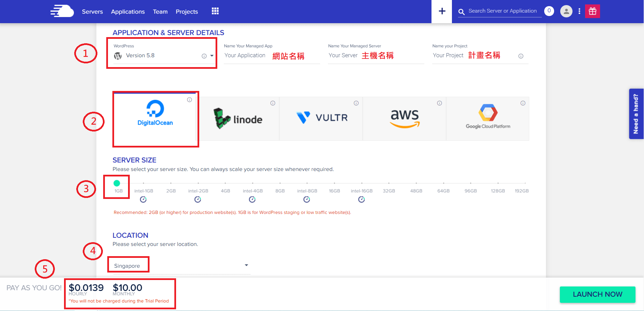Open the apps grid icon
Screen dimensions: 644x311
click(215, 11)
